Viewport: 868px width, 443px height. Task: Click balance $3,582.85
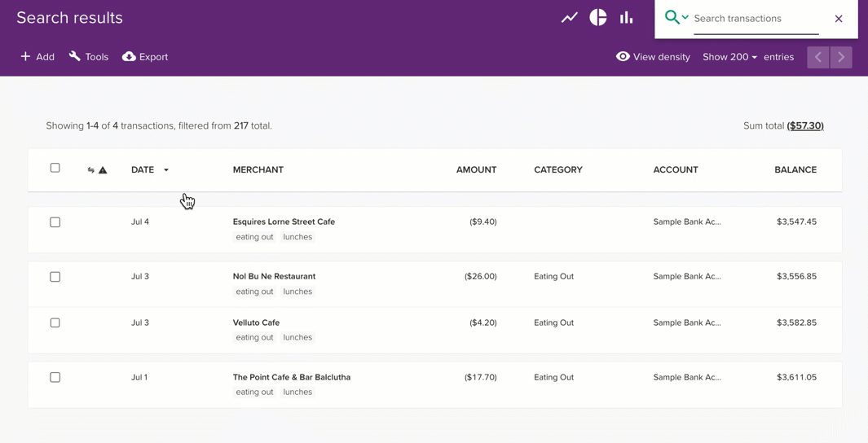(796, 322)
